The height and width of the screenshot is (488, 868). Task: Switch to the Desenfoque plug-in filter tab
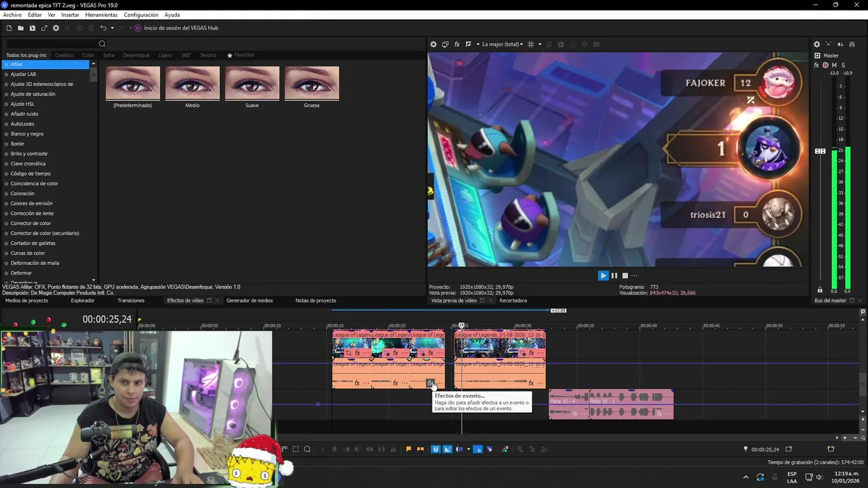click(136, 55)
